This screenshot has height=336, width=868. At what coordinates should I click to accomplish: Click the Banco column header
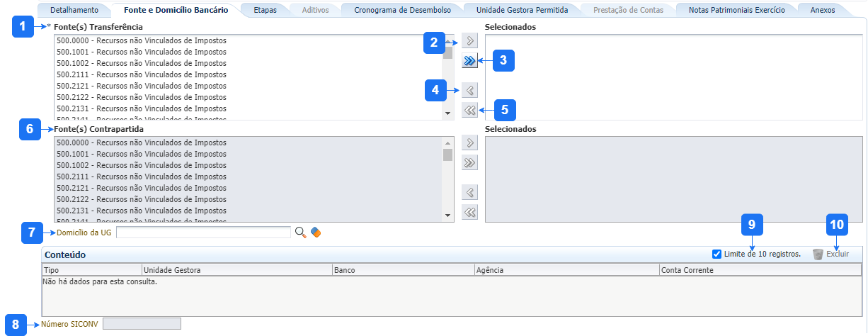click(402, 270)
